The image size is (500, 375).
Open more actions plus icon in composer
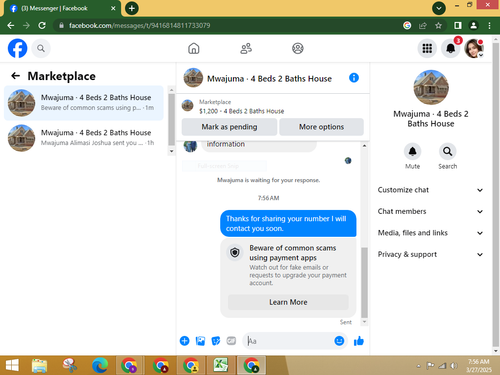click(184, 341)
